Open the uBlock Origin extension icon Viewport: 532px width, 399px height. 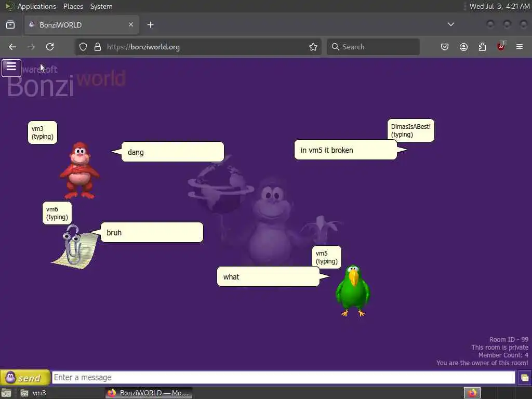coord(501,46)
